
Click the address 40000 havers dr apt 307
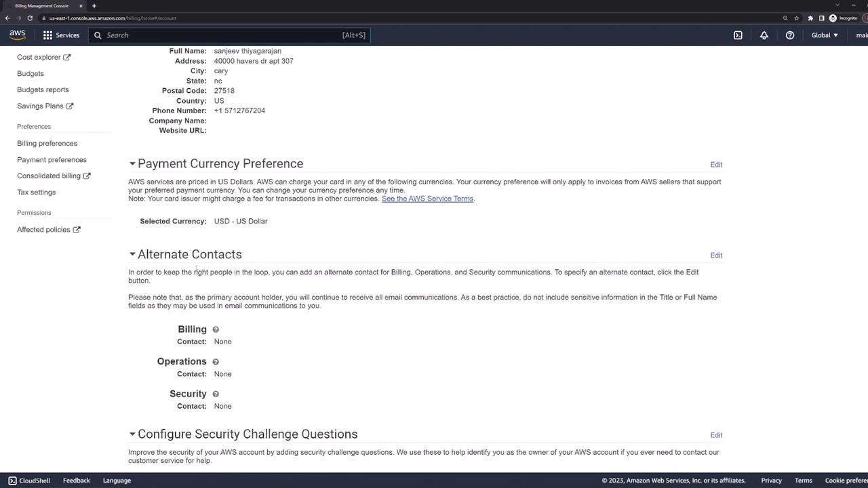point(254,61)
